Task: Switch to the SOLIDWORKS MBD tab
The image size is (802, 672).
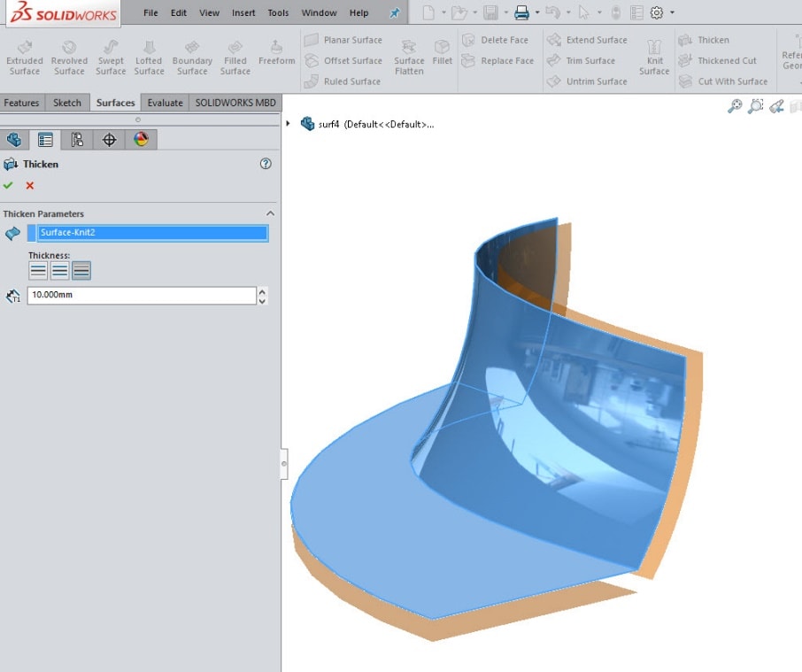Action: coord(235,103)
